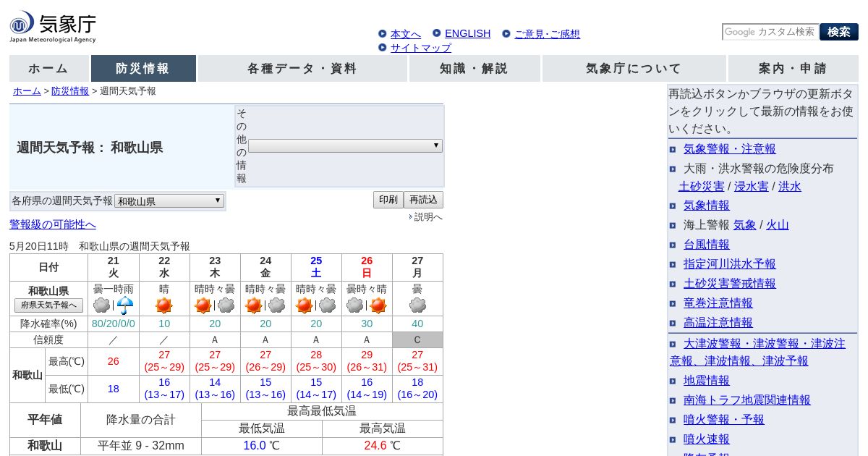
Task: Click the 再読込 reload button
Action: 423,200
